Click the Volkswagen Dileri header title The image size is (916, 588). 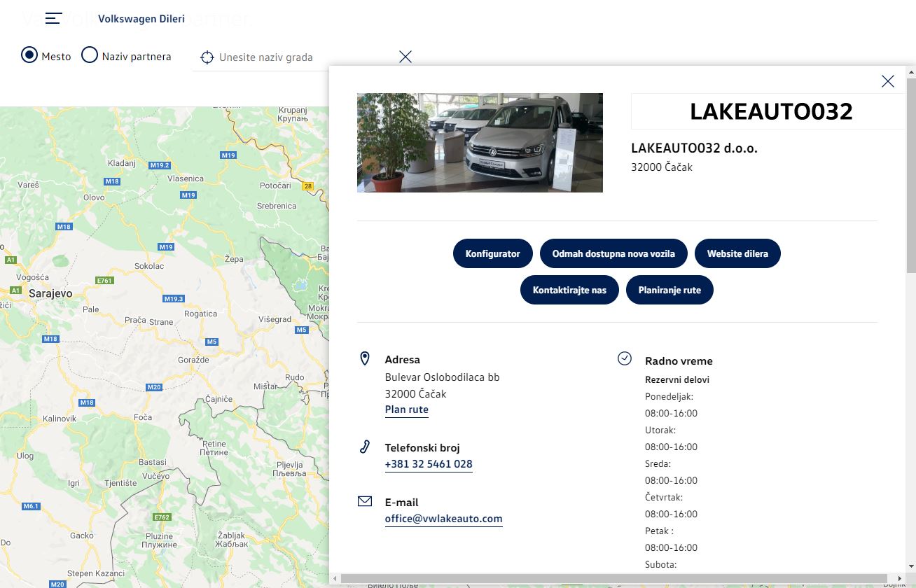(x=141, y=19)
